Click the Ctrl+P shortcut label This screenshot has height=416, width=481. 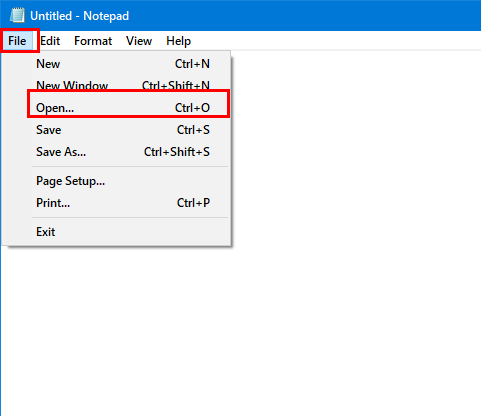(193, 203)
